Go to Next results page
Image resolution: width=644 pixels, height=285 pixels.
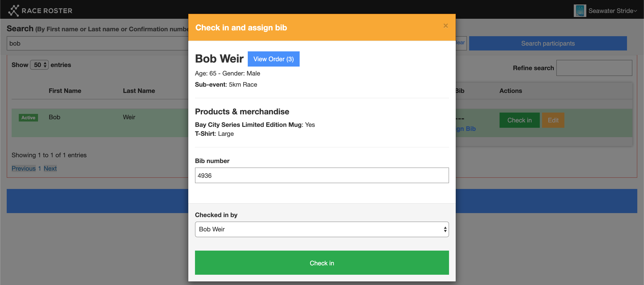pyautogui.click(x=50, y=169)
